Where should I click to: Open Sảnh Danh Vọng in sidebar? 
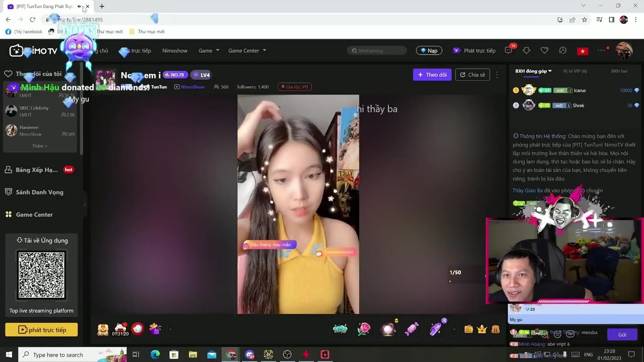[x=34, y=192]
